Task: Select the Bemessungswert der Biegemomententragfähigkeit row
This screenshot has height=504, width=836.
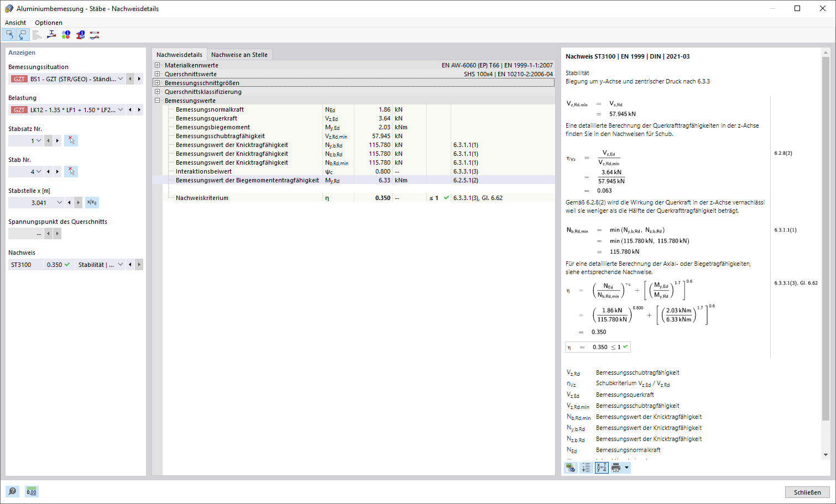Action: coord(353,180)
